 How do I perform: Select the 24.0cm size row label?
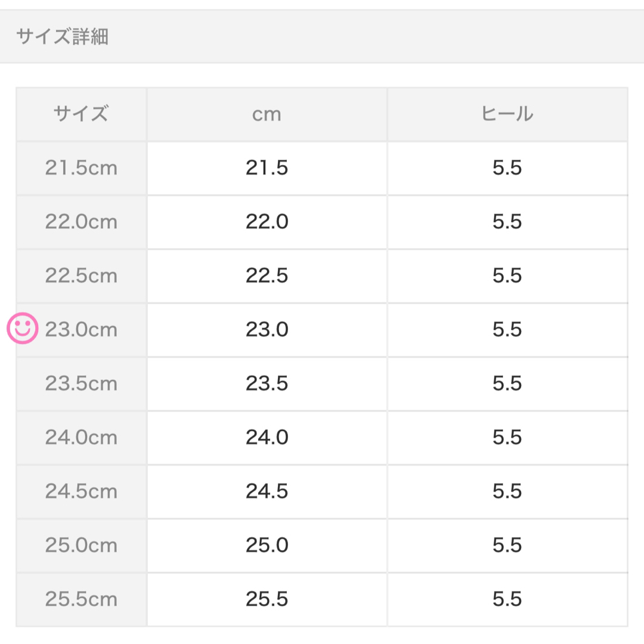81,438
